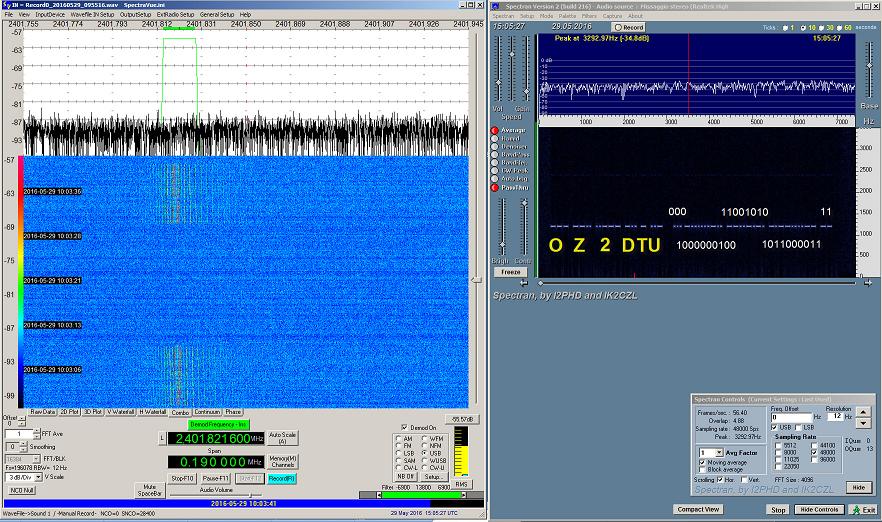
Task: Click the Record button in Spectran
Action: pyautogui.click(x=628, y=27)
